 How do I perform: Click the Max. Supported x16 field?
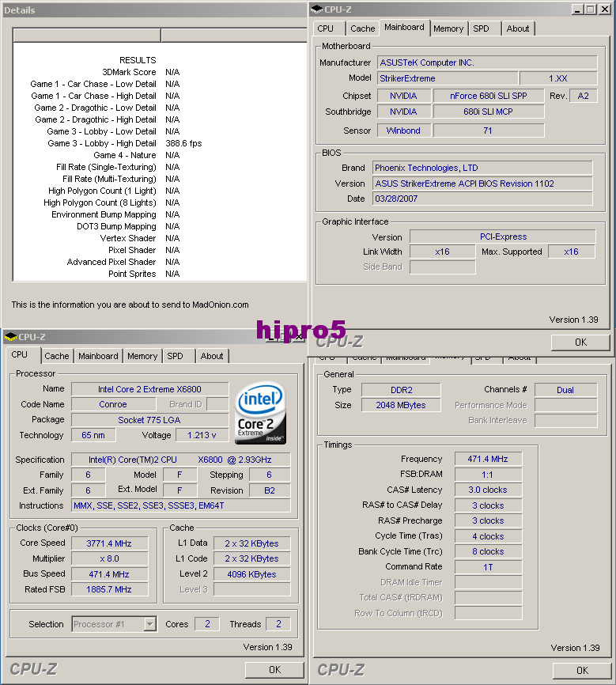[x=572, y=252]
